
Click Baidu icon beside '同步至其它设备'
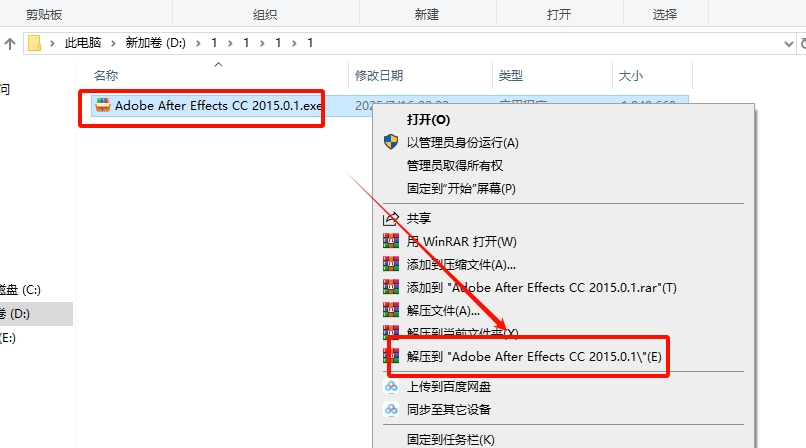click(391, 409)
